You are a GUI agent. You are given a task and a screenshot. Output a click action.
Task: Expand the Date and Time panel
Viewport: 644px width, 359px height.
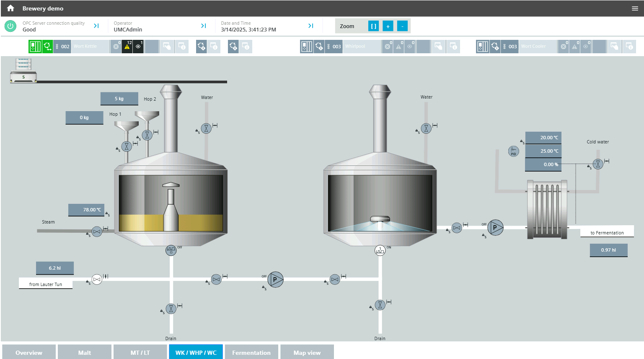(311, 26)
